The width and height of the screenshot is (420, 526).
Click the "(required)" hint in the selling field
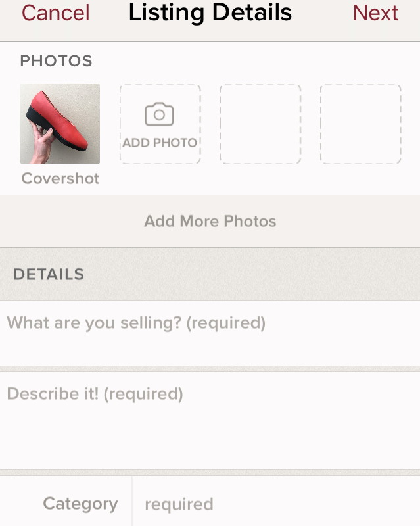pyautogui.click(x=226, y=323)
